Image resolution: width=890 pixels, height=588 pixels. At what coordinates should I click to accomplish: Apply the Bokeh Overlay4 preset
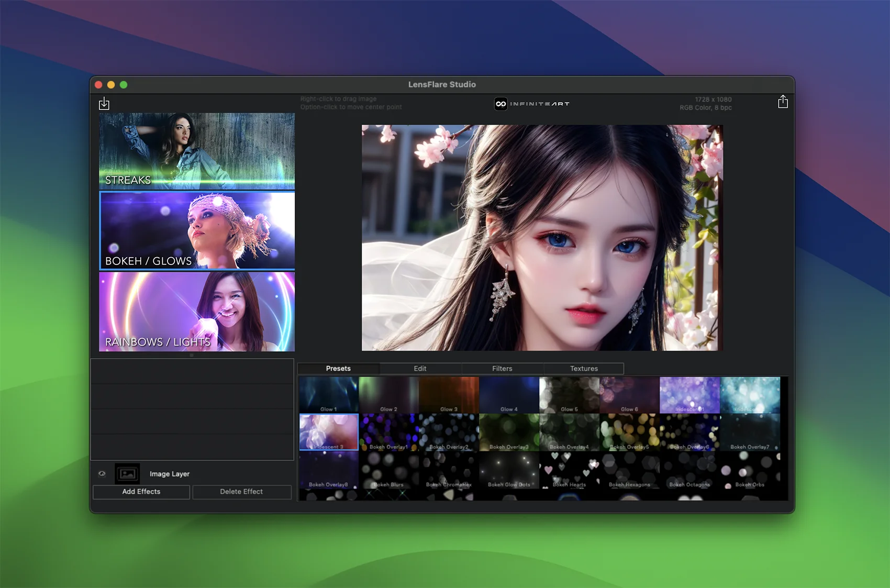pos(569,432)
